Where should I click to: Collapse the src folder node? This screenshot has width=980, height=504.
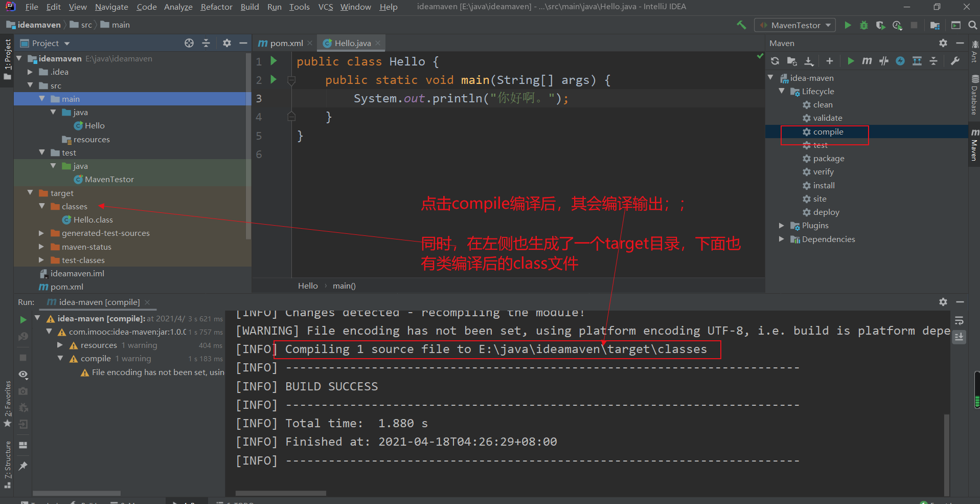point(30,85)
